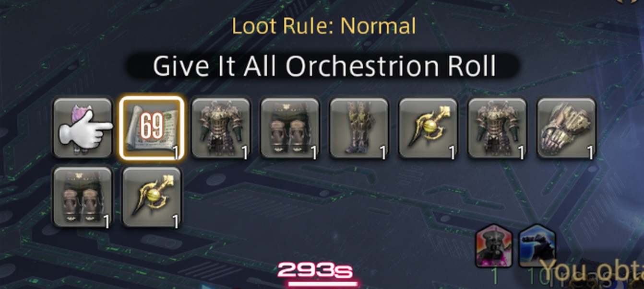644x289 pixels.
Task: Select the golden orb weapon in upper row
Action: pos(428,127)
